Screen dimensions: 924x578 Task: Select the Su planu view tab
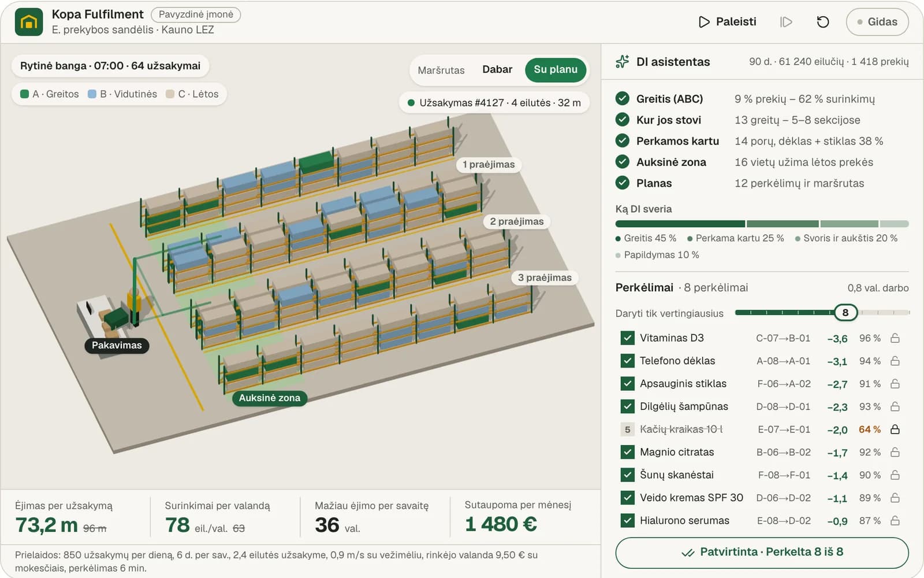[556, 69]
